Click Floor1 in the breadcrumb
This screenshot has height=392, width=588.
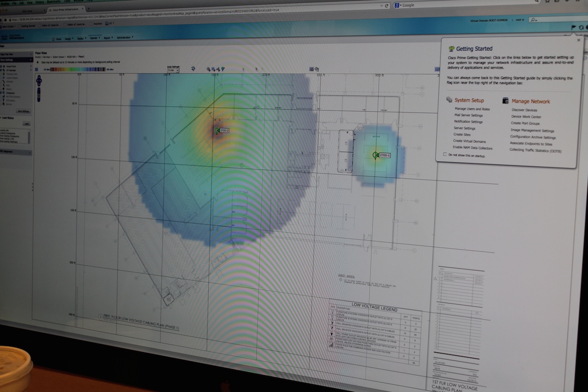[81, 57]
